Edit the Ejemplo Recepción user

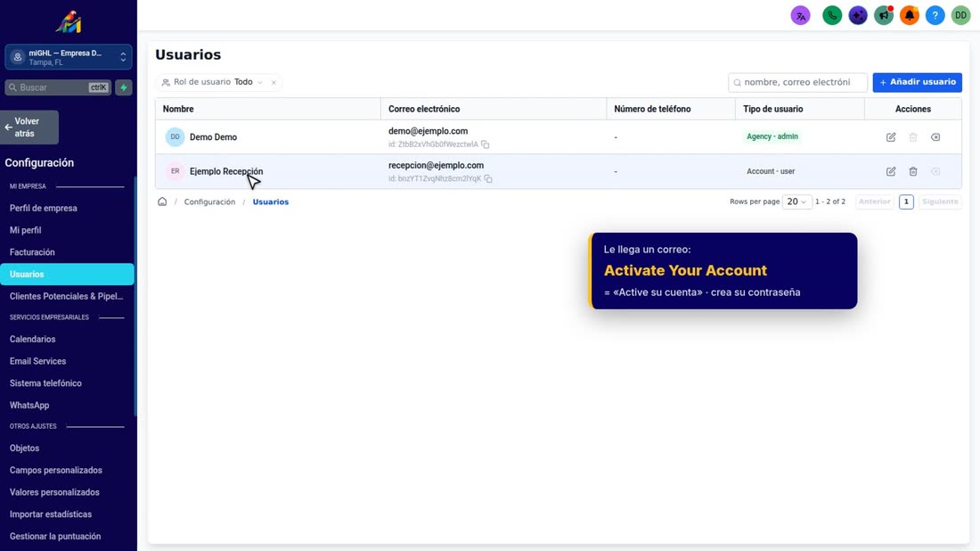[x=891, y=171]
